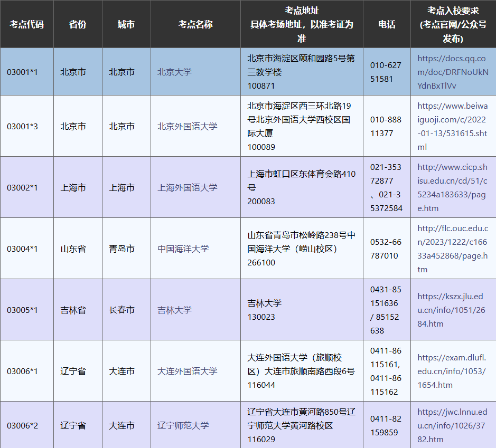Open the 北京大学 test center link
This screenshot has height=448, width=496.
[174, 72]
